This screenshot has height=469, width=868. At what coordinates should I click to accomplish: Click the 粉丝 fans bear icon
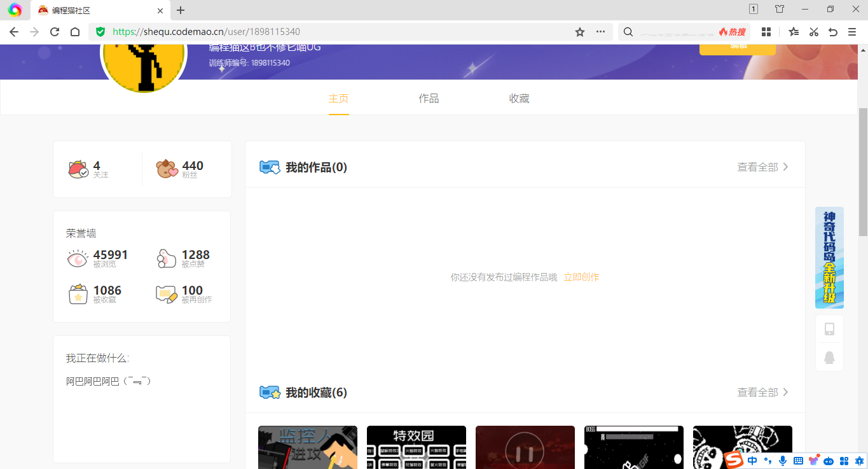(x=167, y=169)
